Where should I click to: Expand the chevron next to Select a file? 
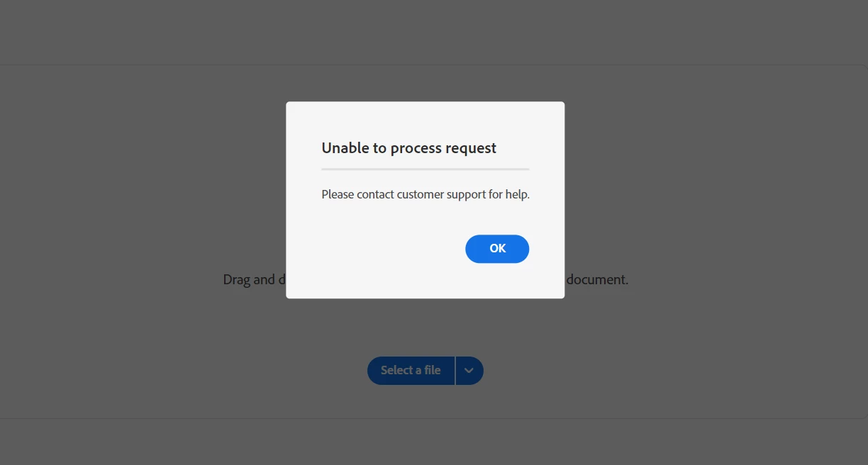pyautogui.click(x=469, y=371)
